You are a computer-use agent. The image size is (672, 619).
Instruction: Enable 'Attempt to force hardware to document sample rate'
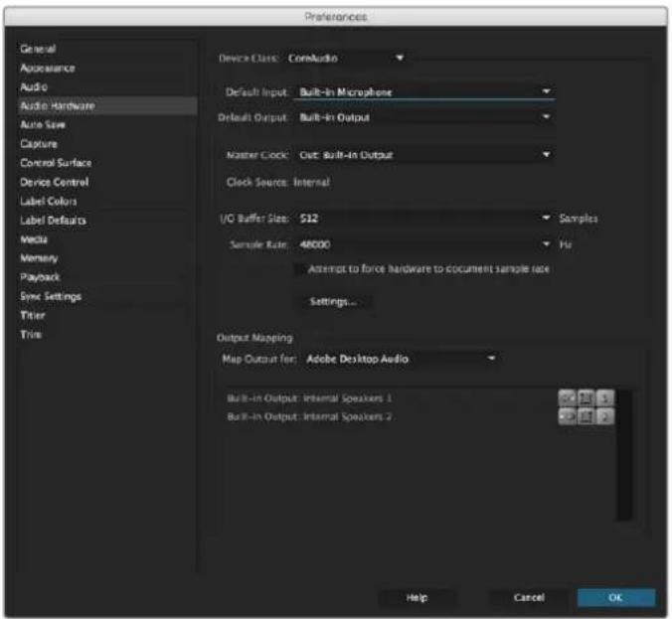(299, 269)
